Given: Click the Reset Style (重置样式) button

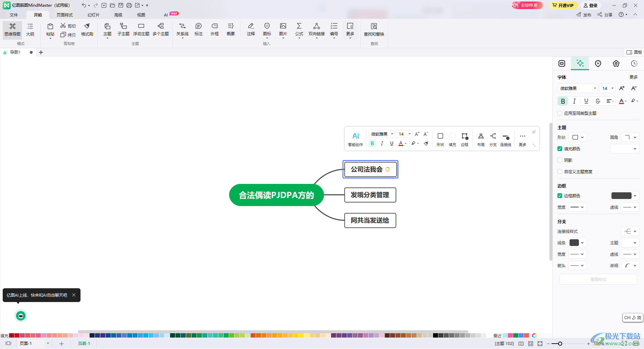Looking at the screenshot, I should click(598, 279).
